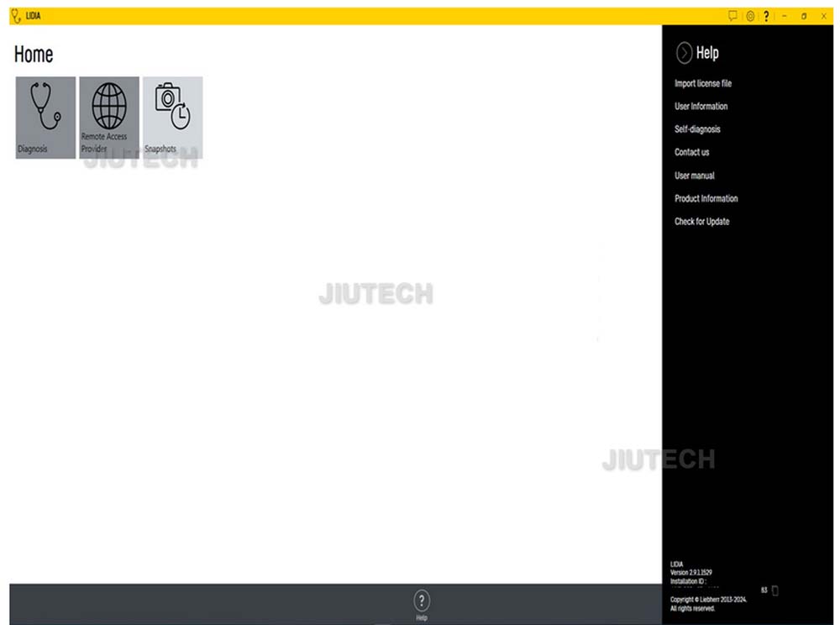Click Check for Update
Viewport: 840px width, 625px height.
pos(701,222)
